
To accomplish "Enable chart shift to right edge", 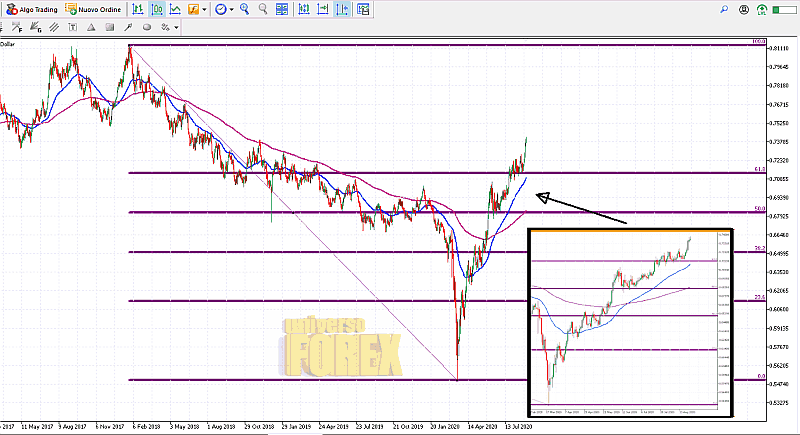I will coord(342,9).
